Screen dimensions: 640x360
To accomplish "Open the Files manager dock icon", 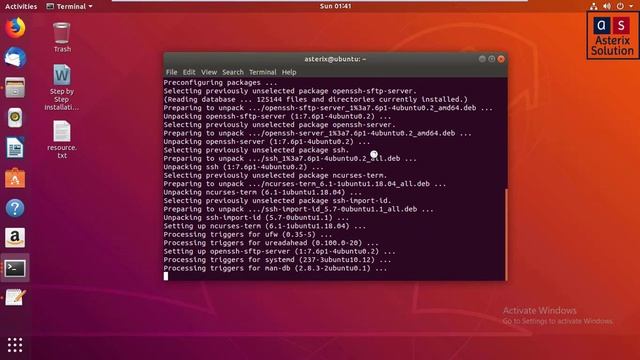I will click(15, 87).
